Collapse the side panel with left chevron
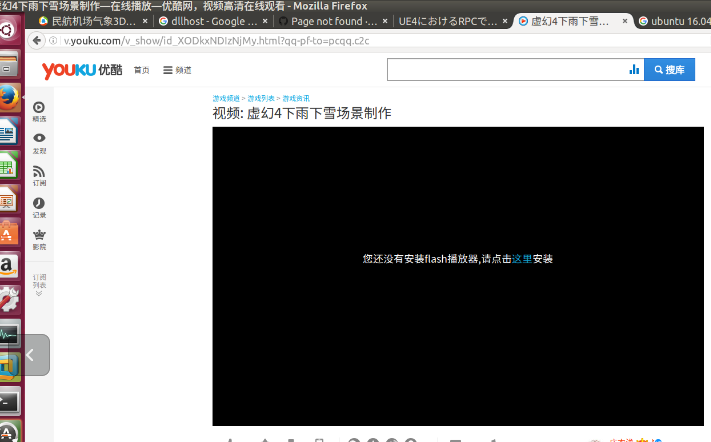This screenshot has height=442, width=711. click(30, 355)
